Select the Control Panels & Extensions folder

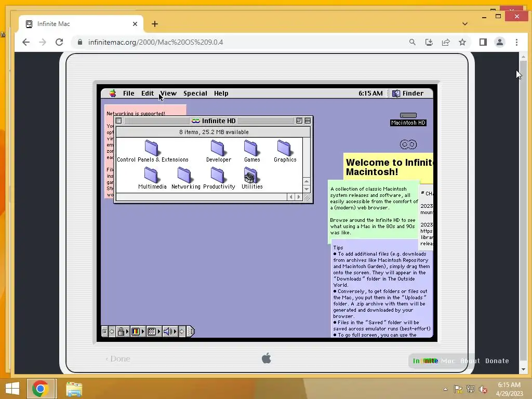pos(152,151)
